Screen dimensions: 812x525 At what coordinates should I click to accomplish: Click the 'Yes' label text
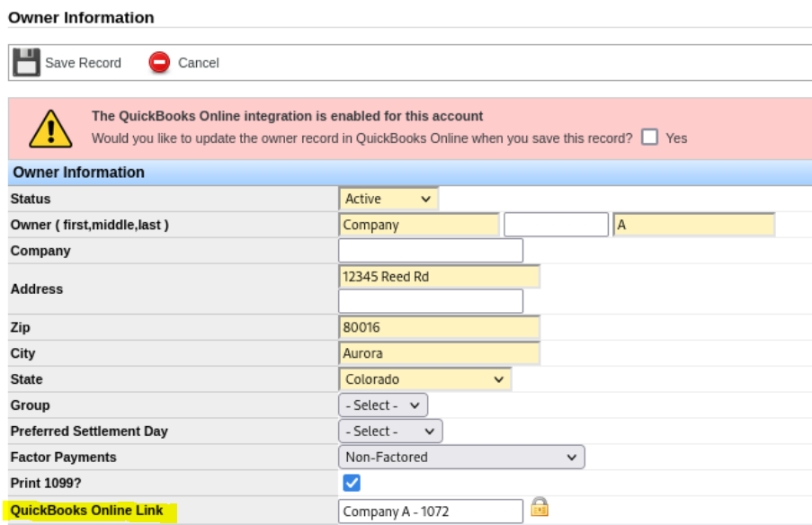(676, 138)
